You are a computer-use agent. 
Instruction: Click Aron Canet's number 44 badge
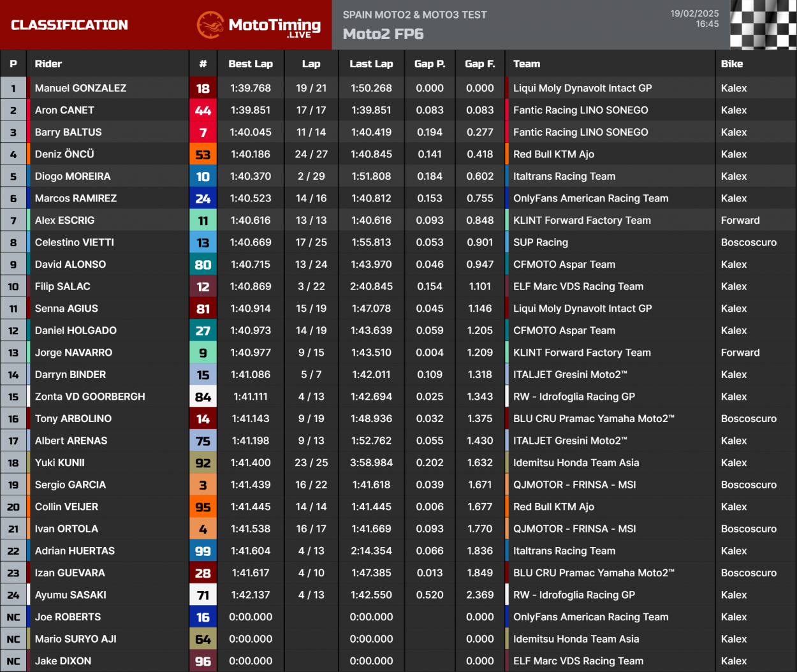point(203,110)
